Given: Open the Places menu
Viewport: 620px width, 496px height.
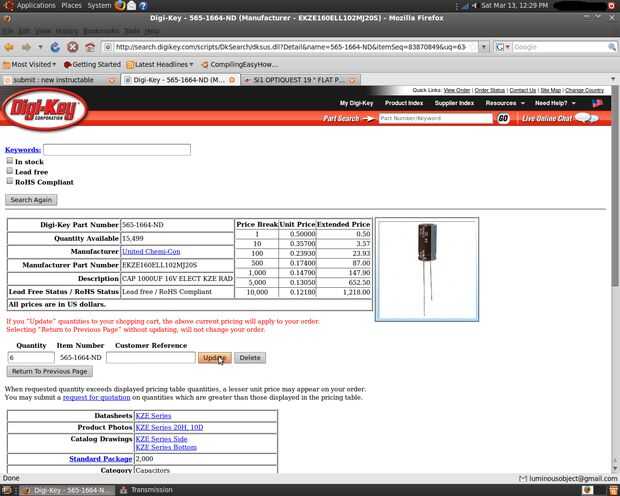Looking at the screenshot, I should 71,6.
